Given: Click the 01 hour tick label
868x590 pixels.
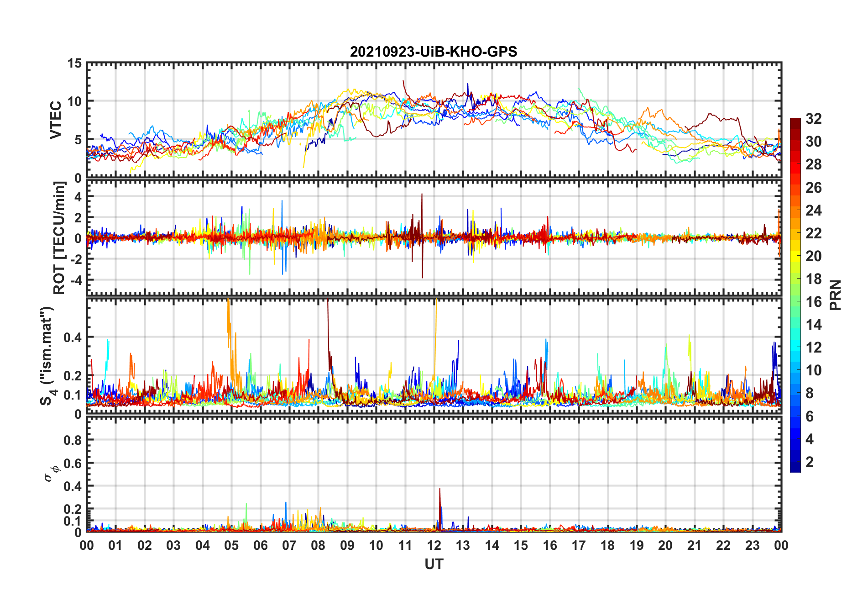Looking at the screenshot, I should coord(115,545).
